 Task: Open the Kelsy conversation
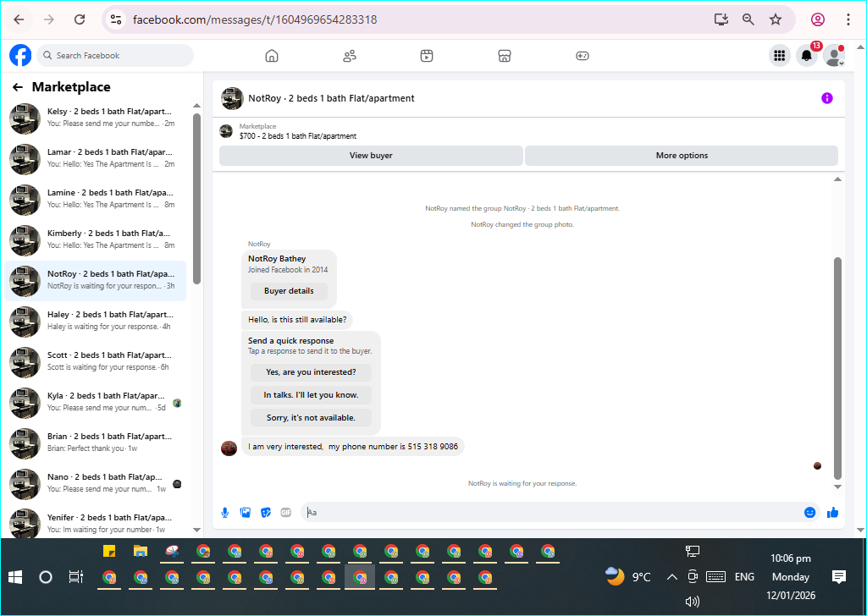pos(95,118)
